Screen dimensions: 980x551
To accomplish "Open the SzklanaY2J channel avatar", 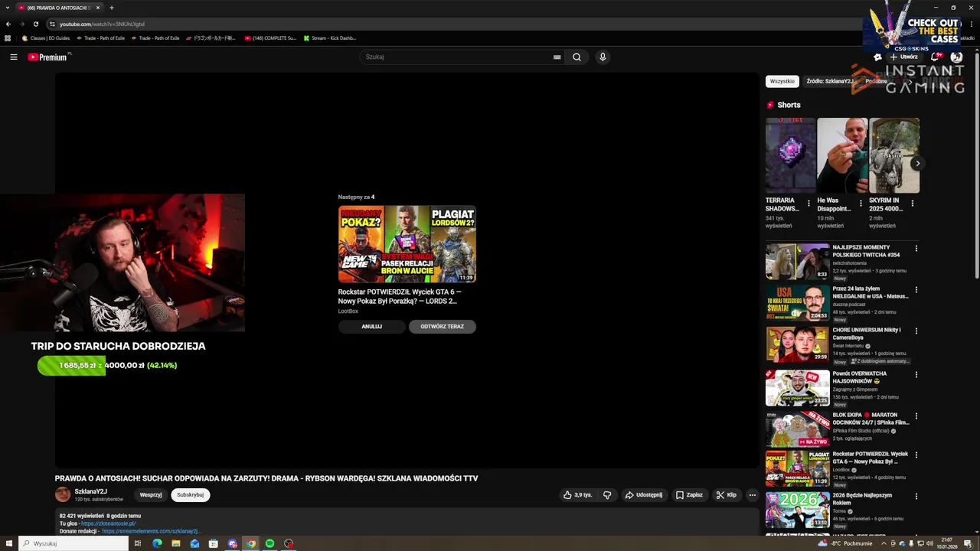I will coord(63,494).
